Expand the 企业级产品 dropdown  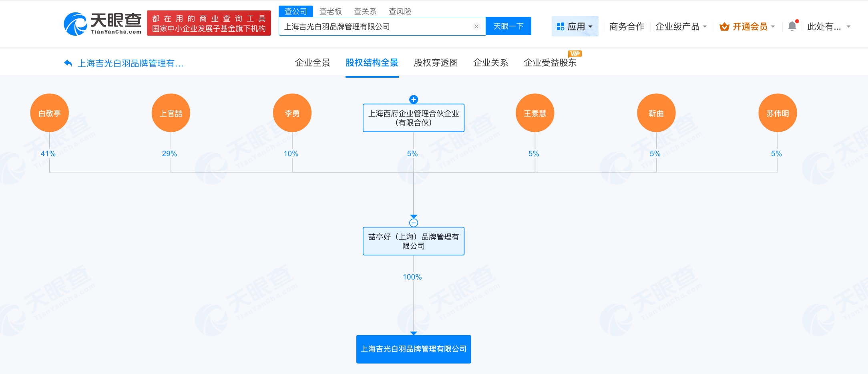tap(681, 26)
